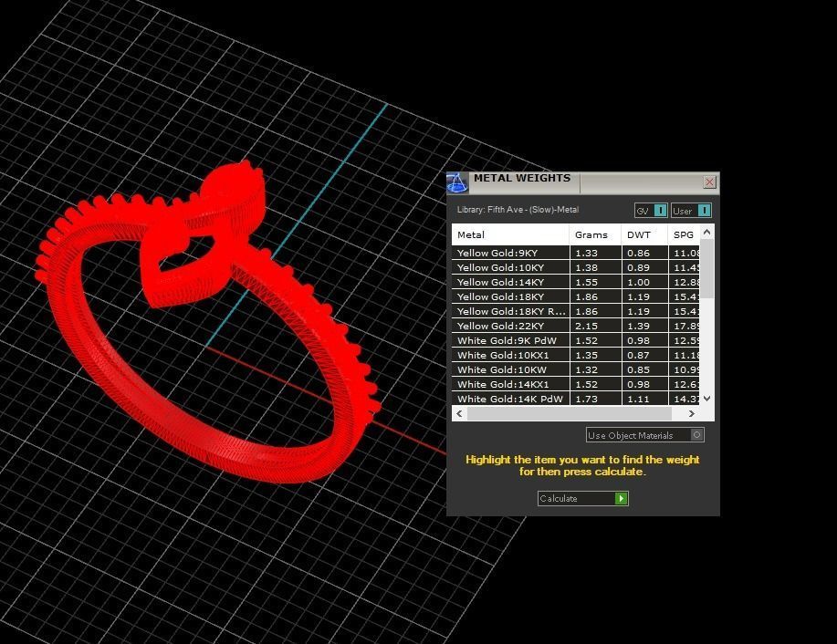837x644 pixels.
Task: Click horizontal scroll right arrow
Action: [x=692, y=413]
